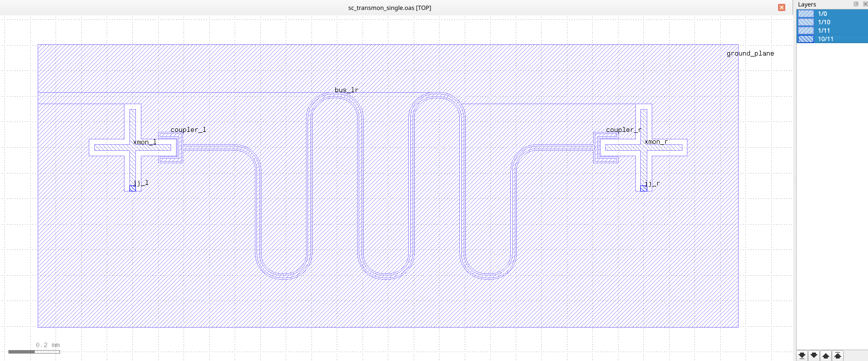
Task: Select layer 1/10 in Layers list
Action: pos(832,22)
